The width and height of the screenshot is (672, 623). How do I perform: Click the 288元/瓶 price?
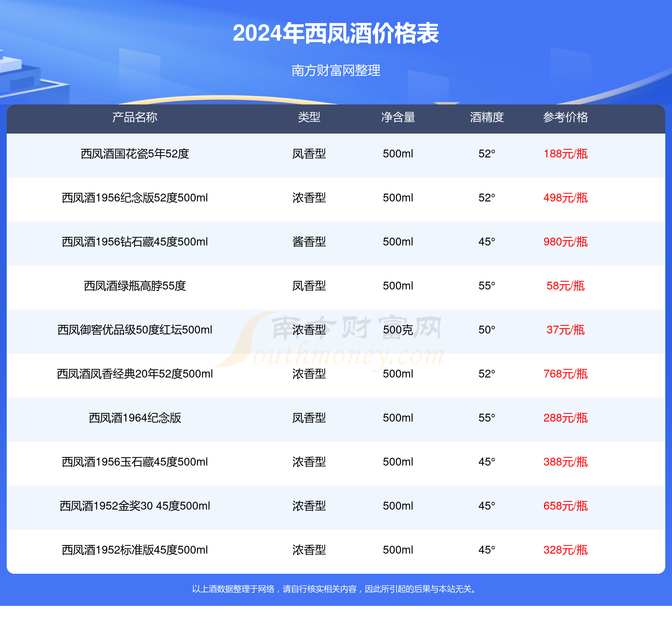click(x=566, y=418)
